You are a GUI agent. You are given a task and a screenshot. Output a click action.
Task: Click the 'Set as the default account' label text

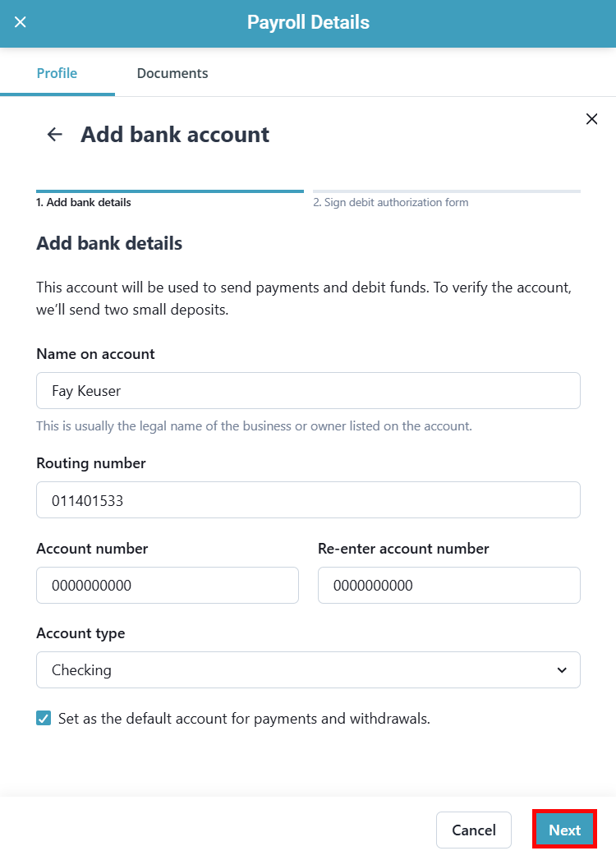pyautogui.click(x=244, y=719)
